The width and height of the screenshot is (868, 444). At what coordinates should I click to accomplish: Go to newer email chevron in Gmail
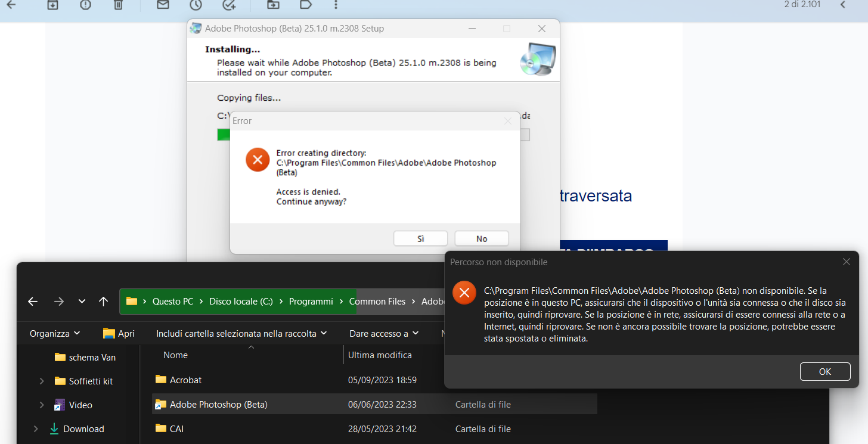click(843, 5)
